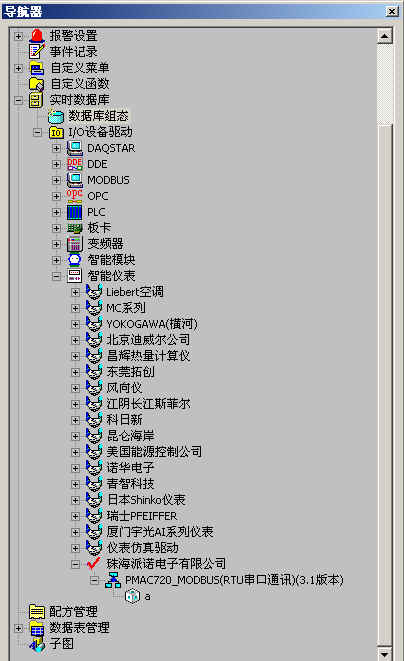The image size is (404, 661).
Task: Click the PMAC720_MODBUS network device icon
Action: tap(113, 580)
